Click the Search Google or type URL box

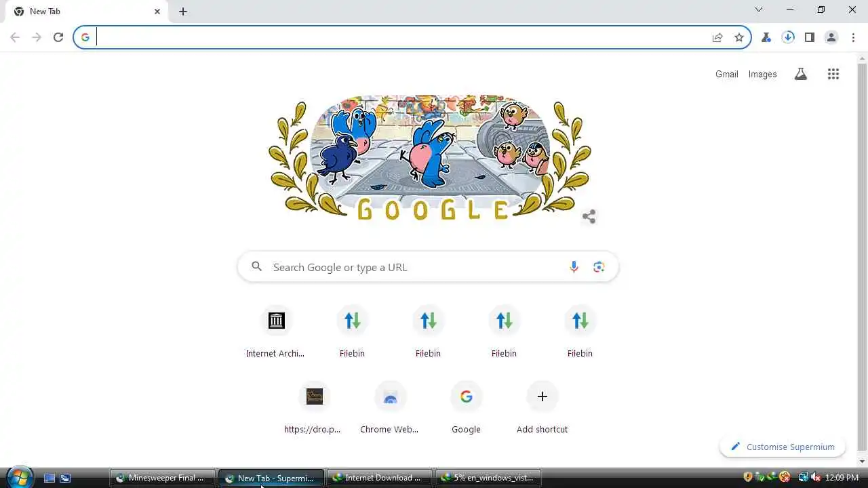pos(428,267)
